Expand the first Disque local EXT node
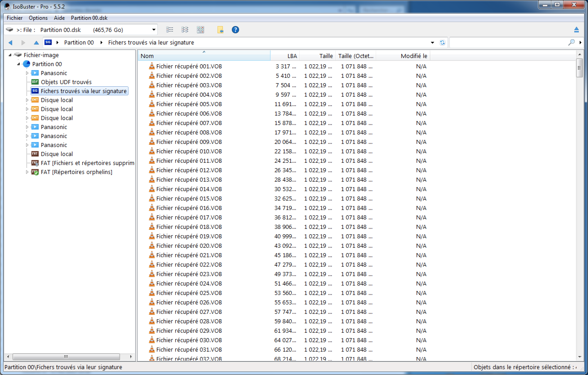588x375 pixels. [x=27, y=100]
